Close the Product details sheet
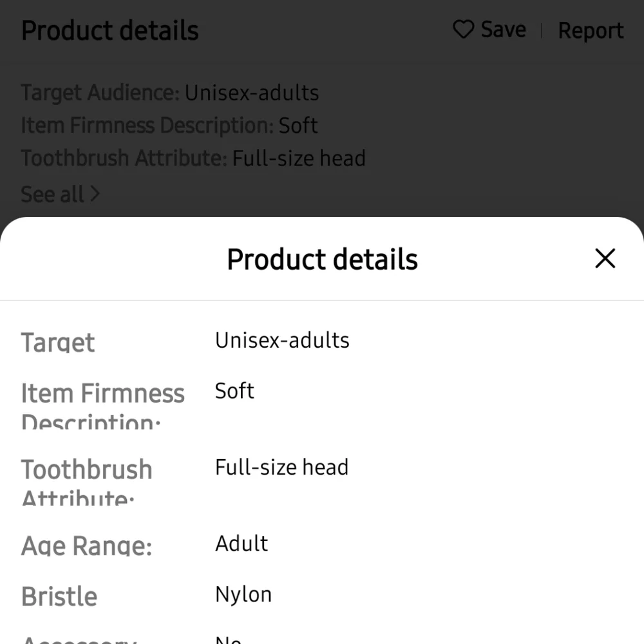 pos(605,259)
